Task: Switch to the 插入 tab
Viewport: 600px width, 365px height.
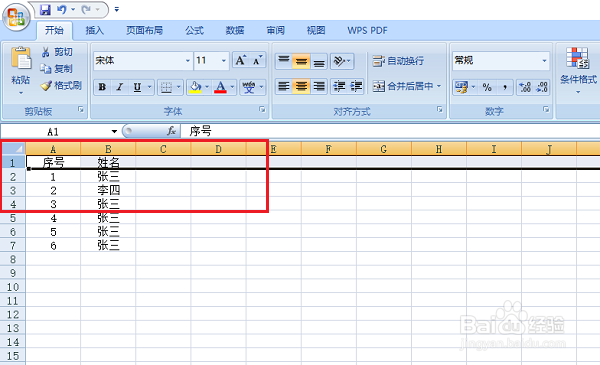Action: click(x=95, y=30)
